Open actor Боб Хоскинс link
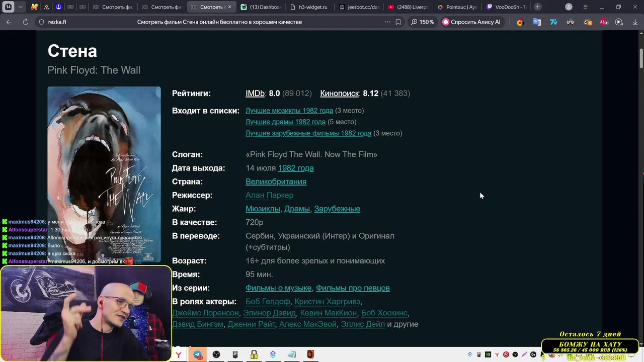Viewport: 644px width, 362px height. pyautogui.click(x=384, y=313)
